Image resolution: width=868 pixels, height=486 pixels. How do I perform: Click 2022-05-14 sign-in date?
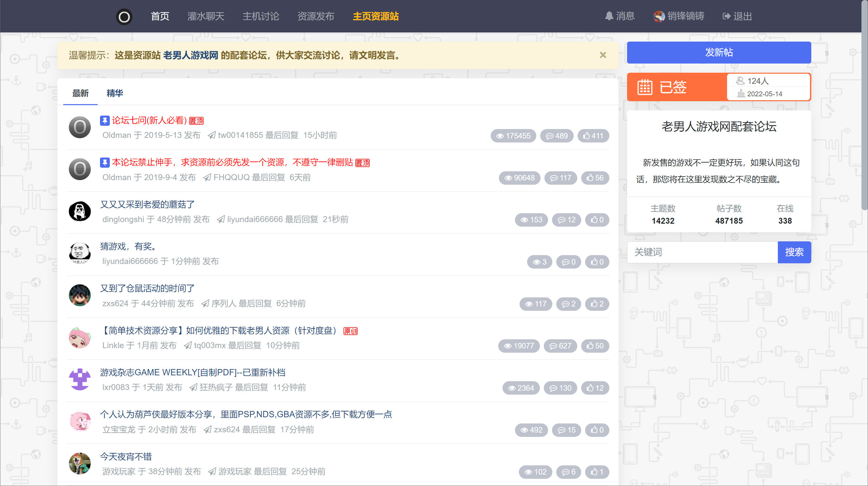tap(764, 94)
